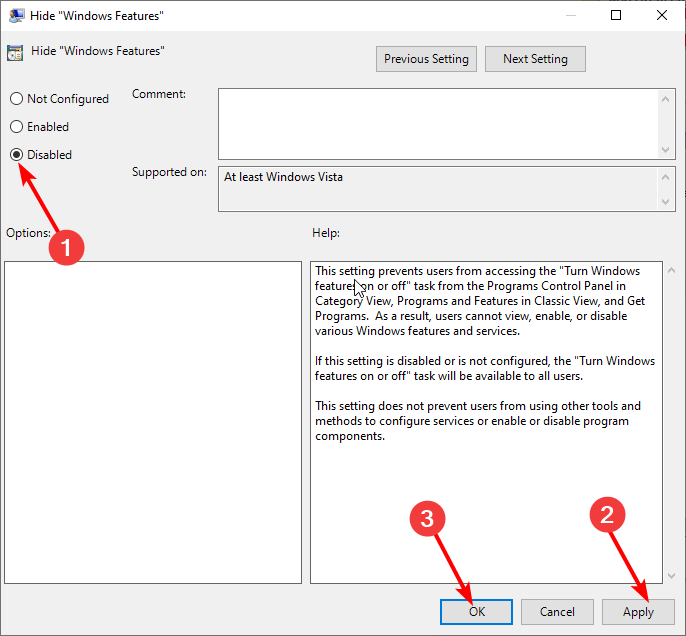The width and height of the screenshot is (686, 636).
Task: Click the 'Comment:' label
Action: tap(159, 94)
